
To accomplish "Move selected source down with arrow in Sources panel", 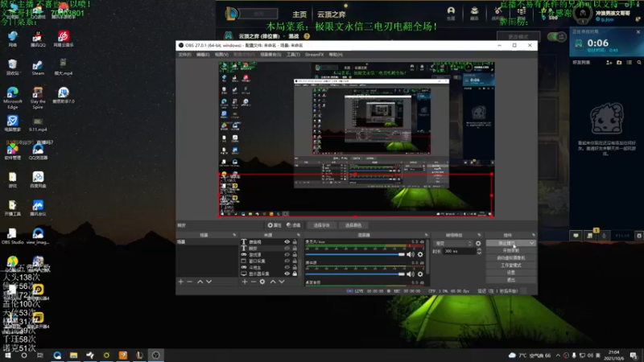I will pyautogui.click(x=282, y=282).
